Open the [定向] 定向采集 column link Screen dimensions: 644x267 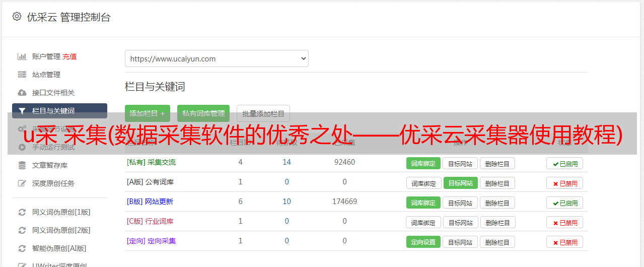(x=151, y=241)
